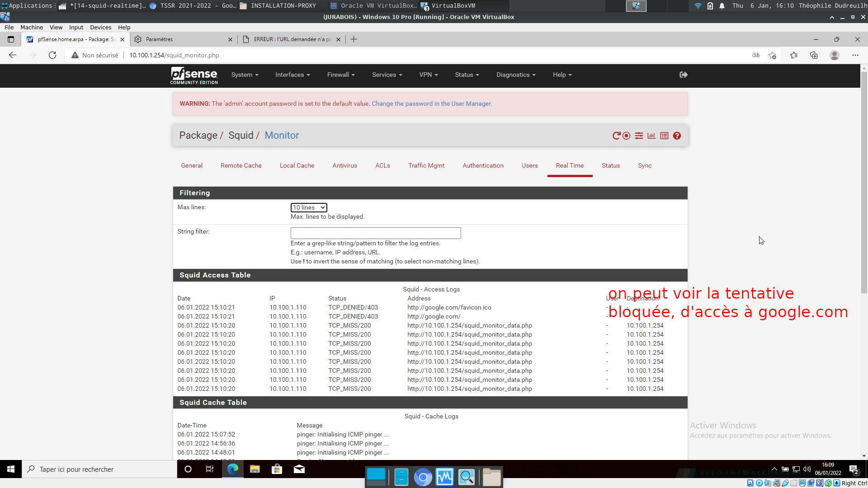The height and width of the screenshot is (488, 868).
Task: Click the Squid breadcrumb link
Action: [241, 135]
